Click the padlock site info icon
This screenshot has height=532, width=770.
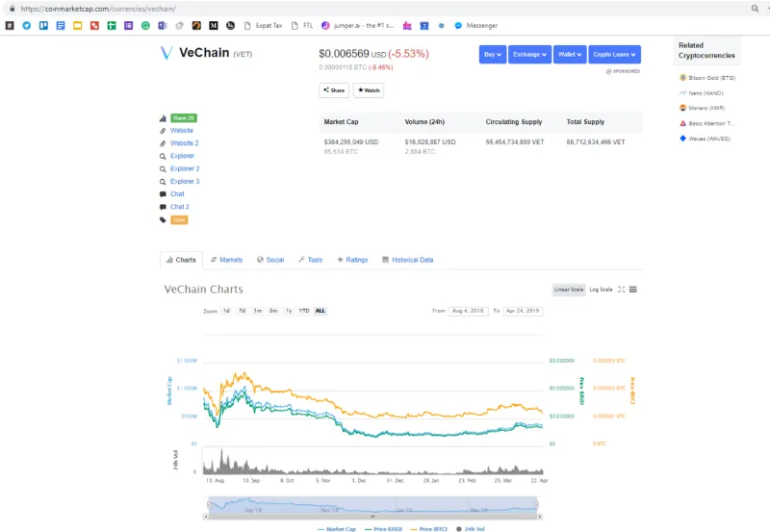(13, 9)
